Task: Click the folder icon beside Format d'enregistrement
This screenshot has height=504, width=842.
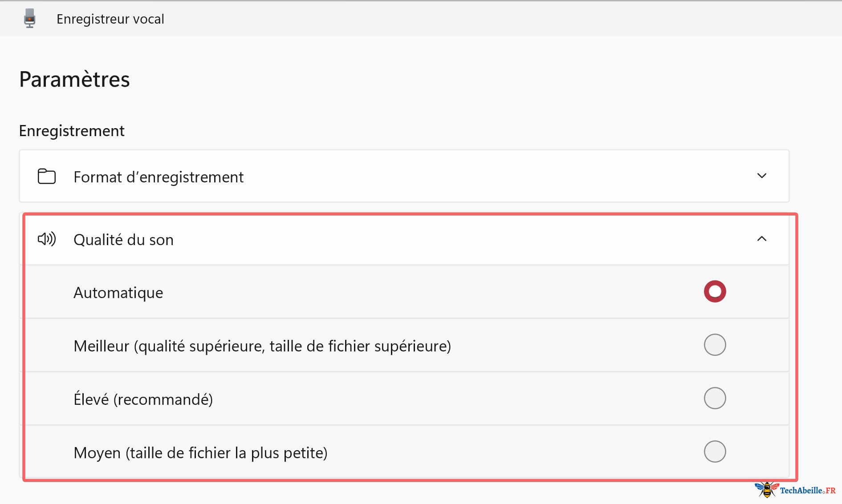Action: pyautogui.click(x=46, y=176)
